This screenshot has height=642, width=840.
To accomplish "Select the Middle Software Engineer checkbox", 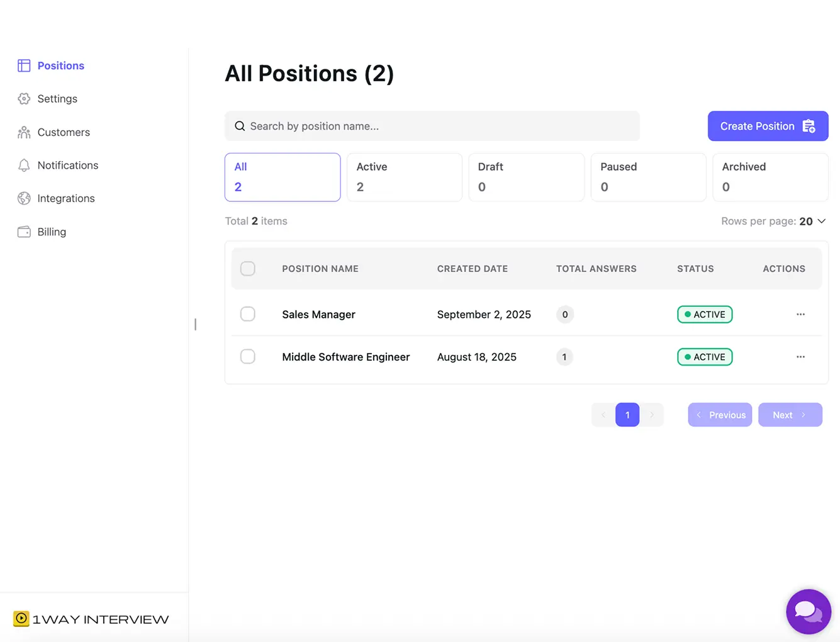I will (248, 357).
